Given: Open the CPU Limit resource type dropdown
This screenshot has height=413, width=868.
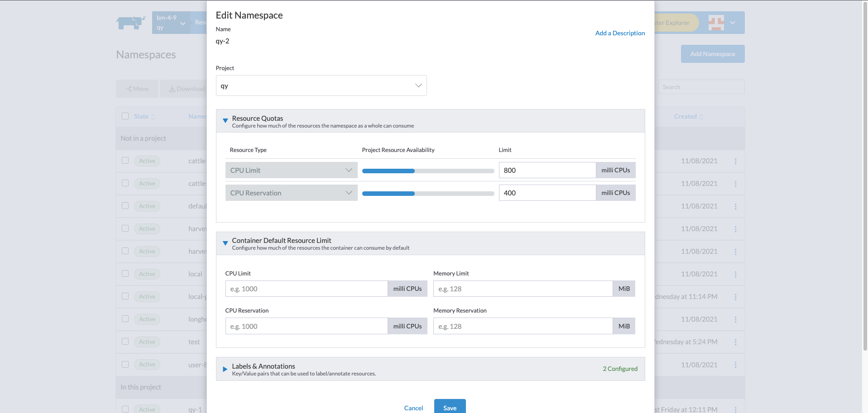Looking at the screenshot, I should tap(291, 170).
